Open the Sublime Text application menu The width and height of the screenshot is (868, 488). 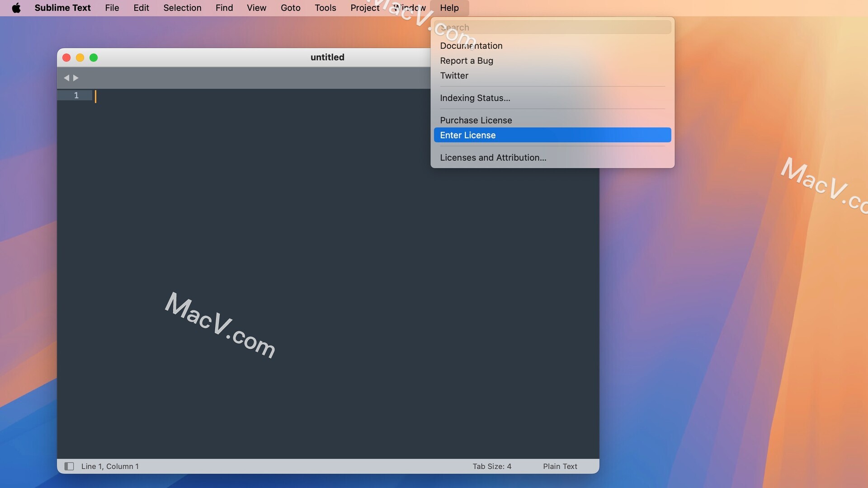pos(62,8)
